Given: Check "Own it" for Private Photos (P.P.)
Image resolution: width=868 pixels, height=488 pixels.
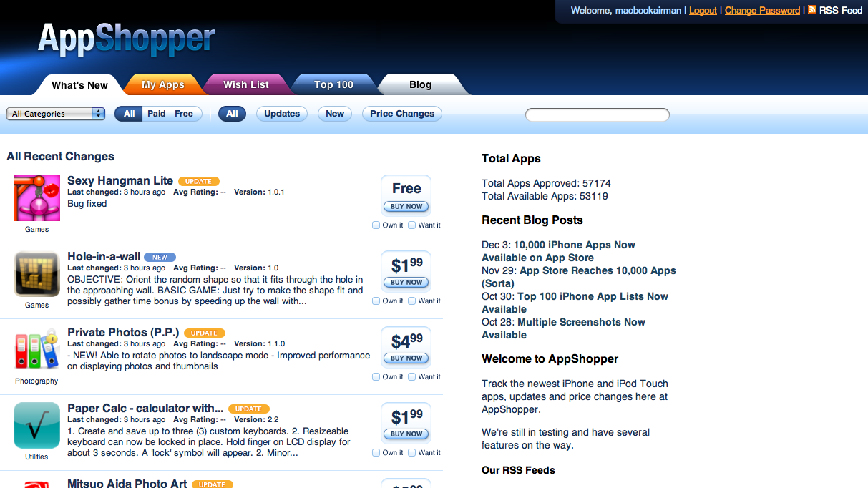Looking at the screenshot, I should click(x=376, y=377).
